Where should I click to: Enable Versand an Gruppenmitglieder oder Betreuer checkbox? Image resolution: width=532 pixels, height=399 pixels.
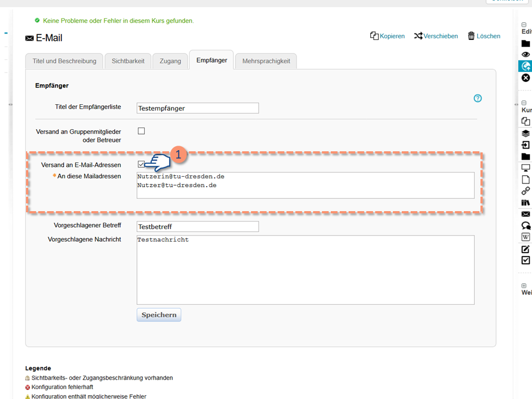(141, 131)
